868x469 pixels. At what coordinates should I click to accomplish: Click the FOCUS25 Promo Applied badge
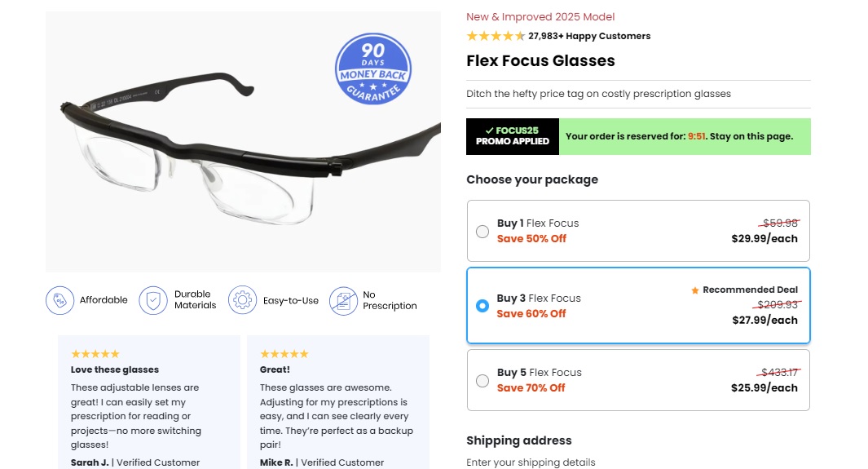click(513, 136)
